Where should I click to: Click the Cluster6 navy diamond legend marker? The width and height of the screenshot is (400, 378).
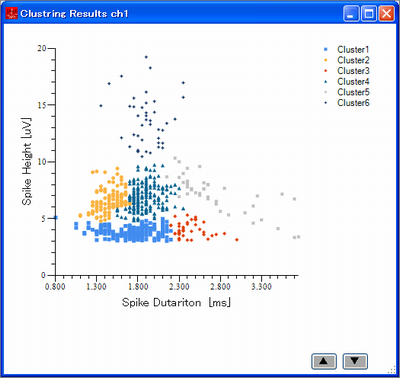(x=326, y=103)
